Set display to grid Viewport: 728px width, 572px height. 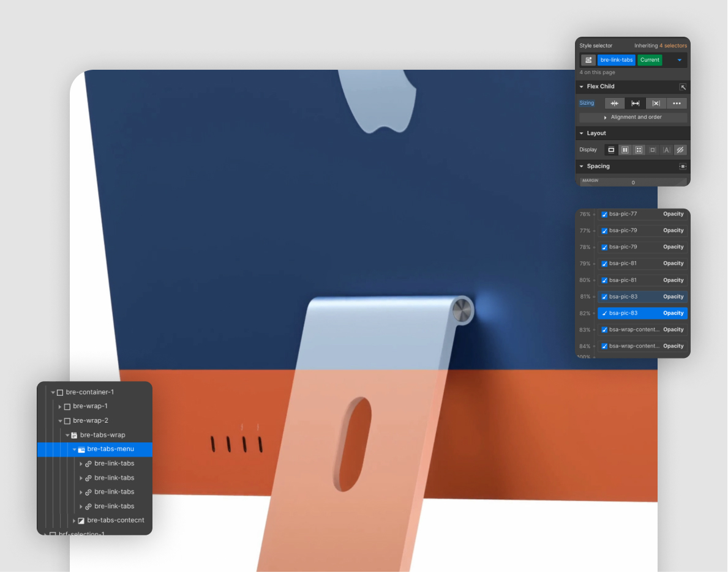(x=639, y=150)
